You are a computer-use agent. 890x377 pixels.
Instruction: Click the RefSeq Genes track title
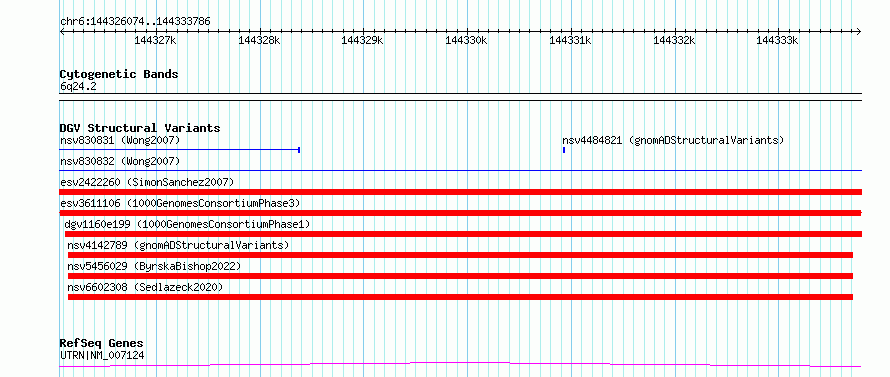tap(102, 344)
